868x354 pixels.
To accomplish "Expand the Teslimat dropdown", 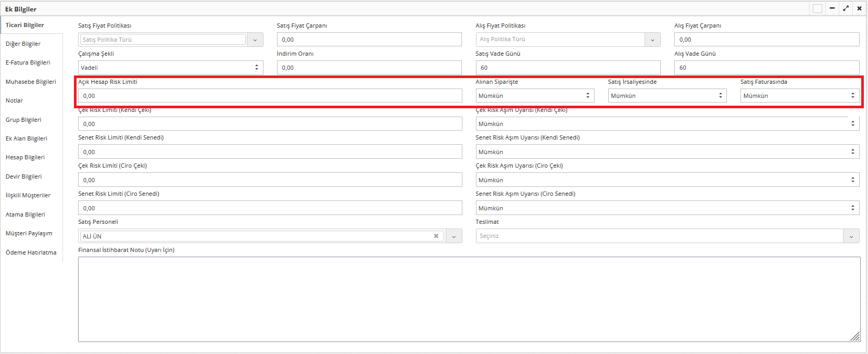I will 851,236.
